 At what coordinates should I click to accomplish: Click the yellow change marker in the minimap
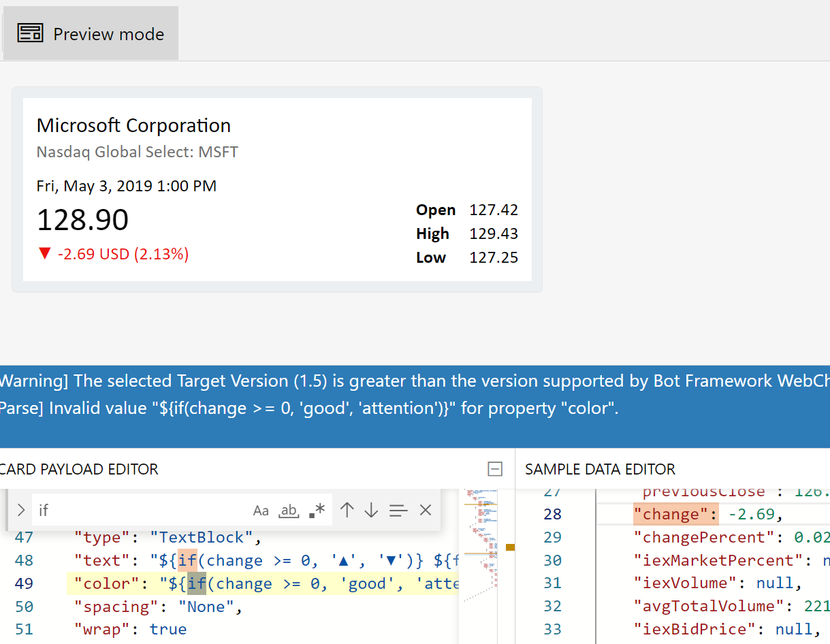pyautogui.click(x=509, y=547)
